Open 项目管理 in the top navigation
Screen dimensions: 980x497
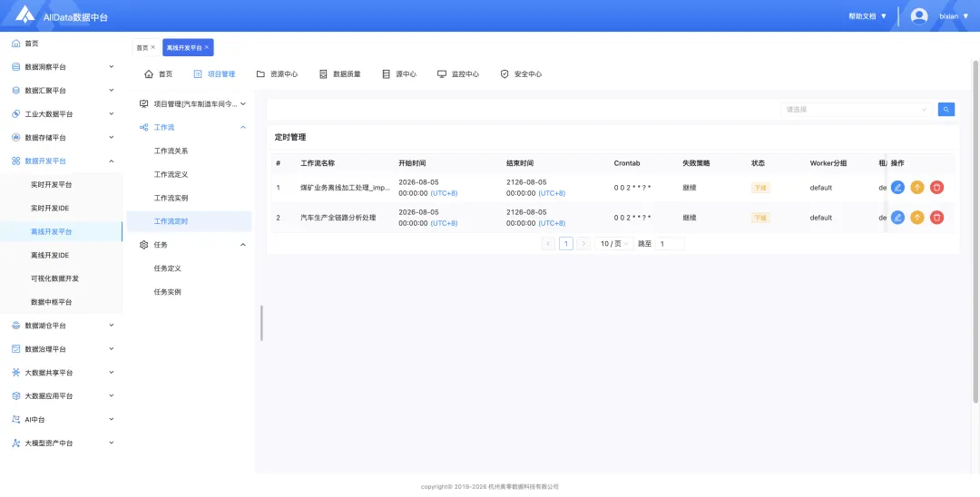(214, 73)
